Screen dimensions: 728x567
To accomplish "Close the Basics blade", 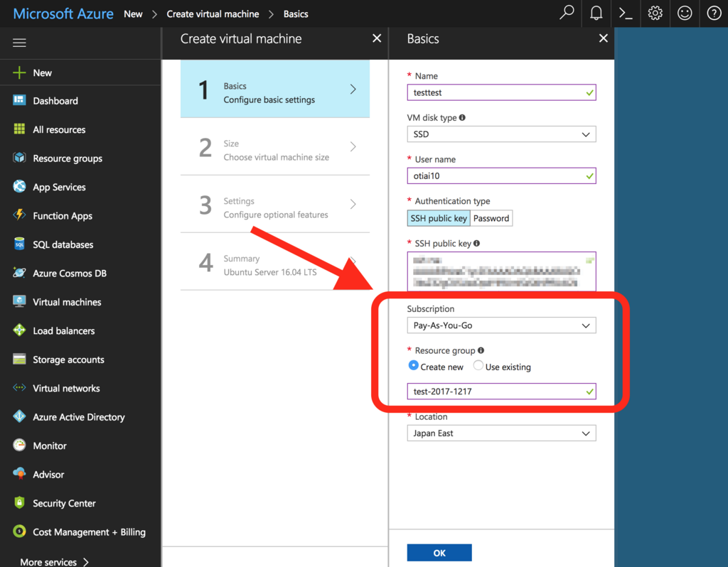I will [x=603, y=38].
